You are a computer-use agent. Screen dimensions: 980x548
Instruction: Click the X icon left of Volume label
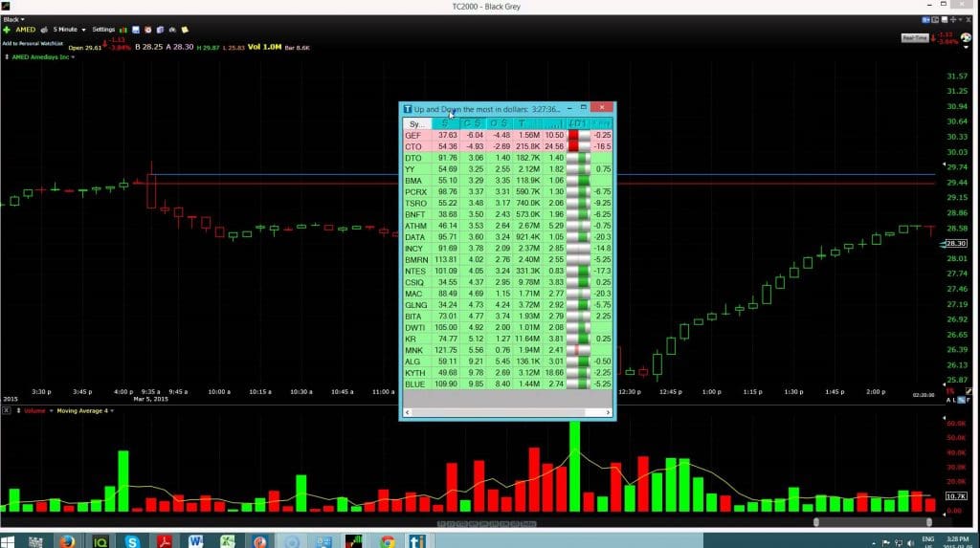point(7,410)
